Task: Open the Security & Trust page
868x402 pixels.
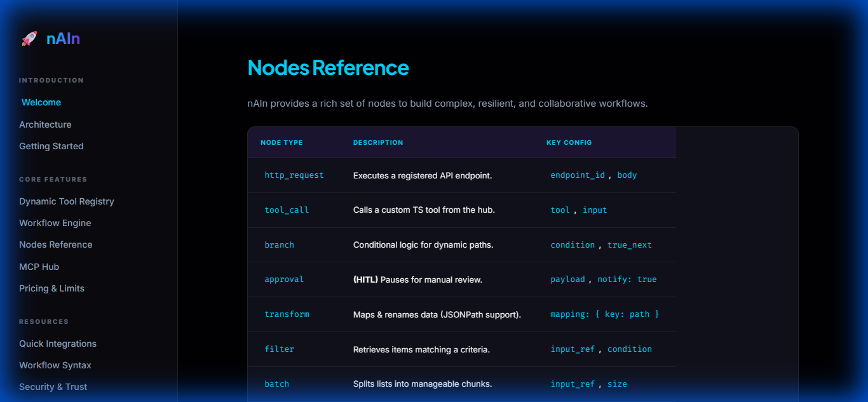Action: (53, 386)
